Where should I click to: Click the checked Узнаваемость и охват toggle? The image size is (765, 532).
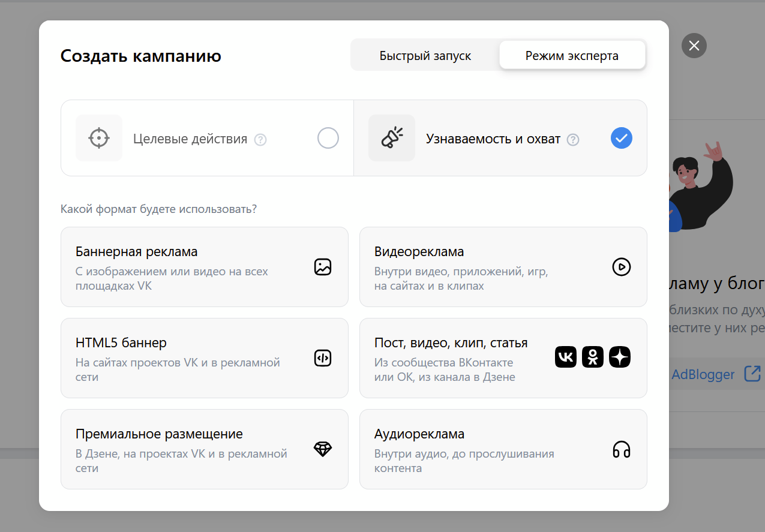point(621,138)
